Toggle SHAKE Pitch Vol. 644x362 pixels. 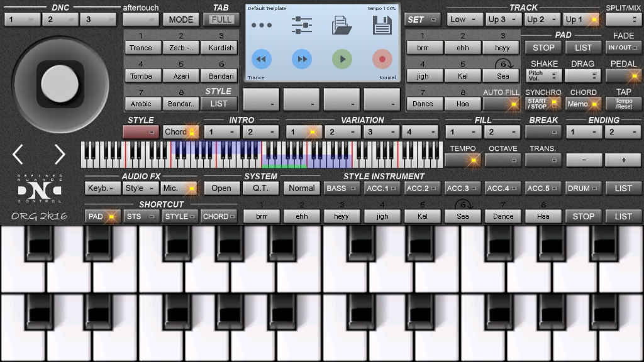[543, 76]
